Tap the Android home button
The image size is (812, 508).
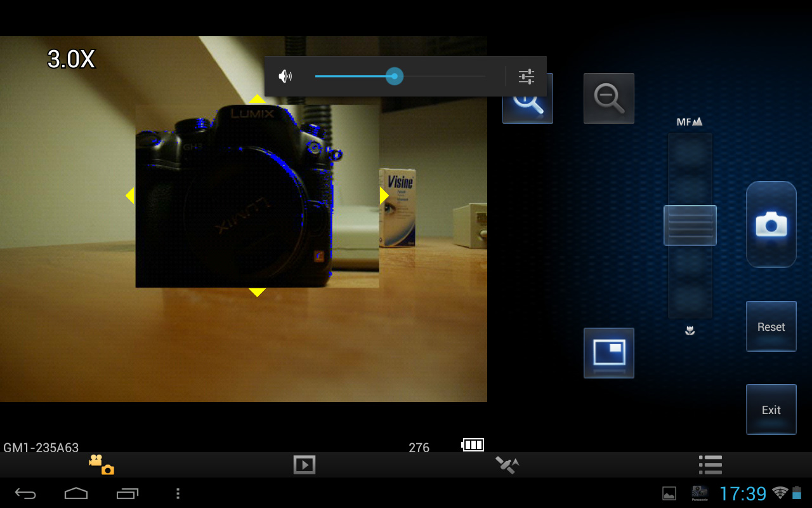76,493
